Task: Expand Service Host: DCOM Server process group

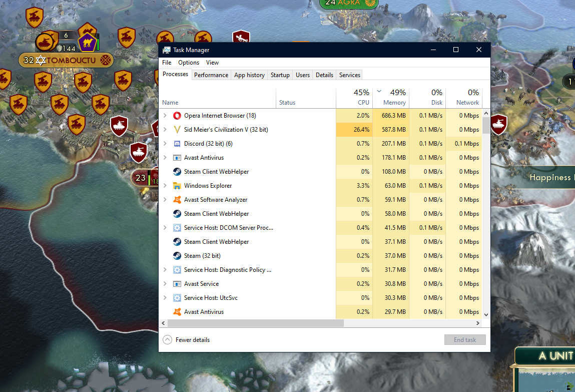Action: coord(165,228)
